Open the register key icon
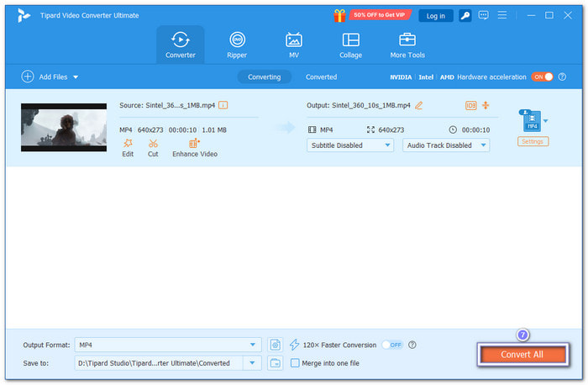 465,15
